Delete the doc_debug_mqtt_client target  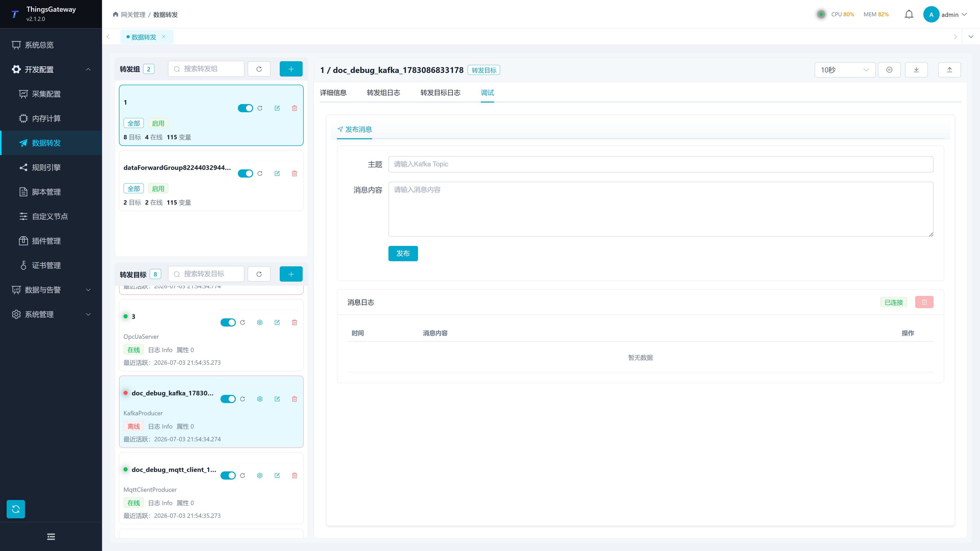(295, 475)
